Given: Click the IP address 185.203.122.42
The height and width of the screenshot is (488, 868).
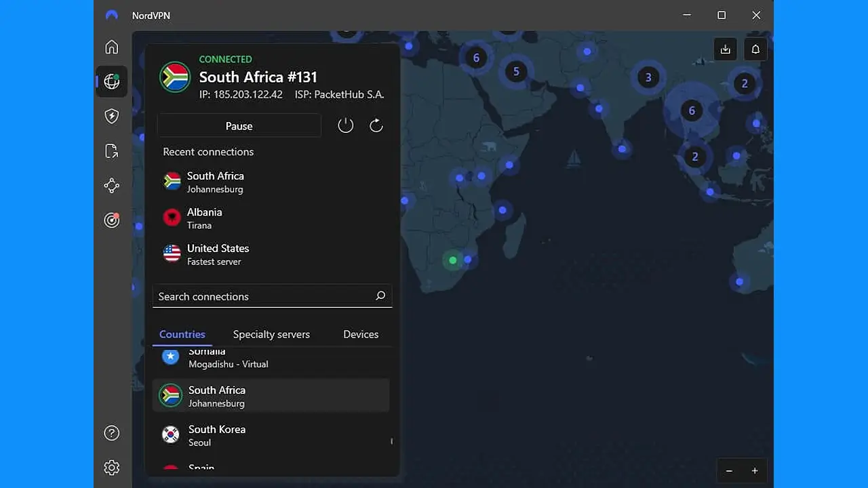Looking at the screenshot, I should 241,95.
